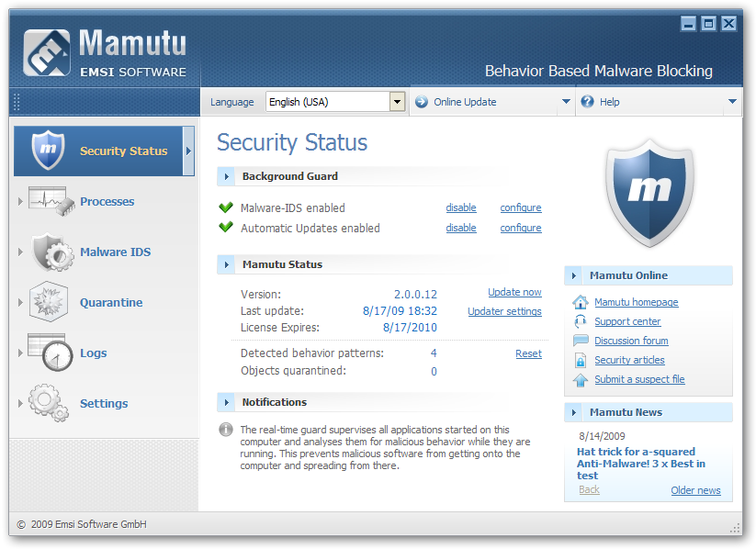Click the info icon in Notifications section
Viewport: 756px width, 549px height.
coord(226,429)
